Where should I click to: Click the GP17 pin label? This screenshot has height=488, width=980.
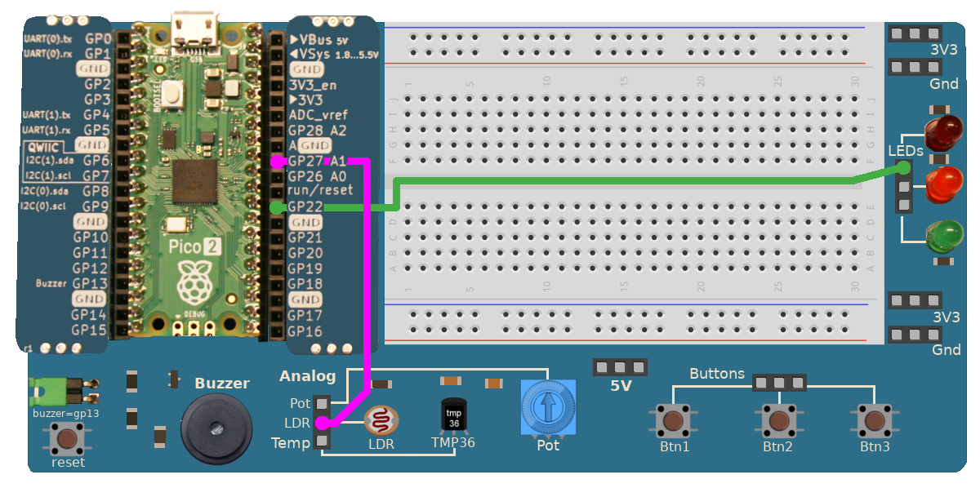[x=306, y=315]
